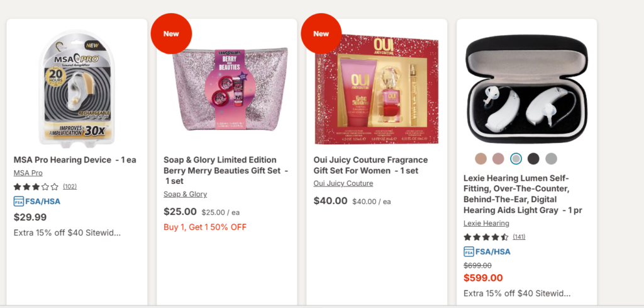The height and width of the screenshot is (308, 644).
Task: Open the Lexie Hearing brand link
Action: coord(486,224)
